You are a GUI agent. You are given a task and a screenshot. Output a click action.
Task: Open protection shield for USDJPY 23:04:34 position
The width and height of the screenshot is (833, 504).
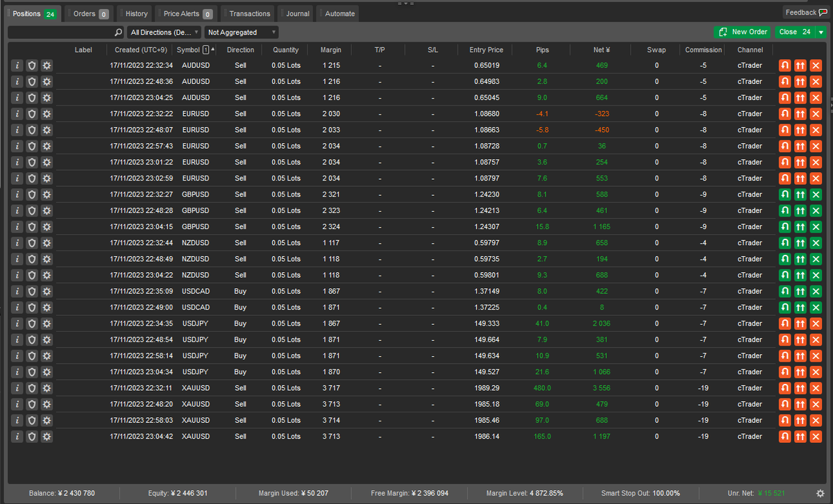click(x=32, y=372)
